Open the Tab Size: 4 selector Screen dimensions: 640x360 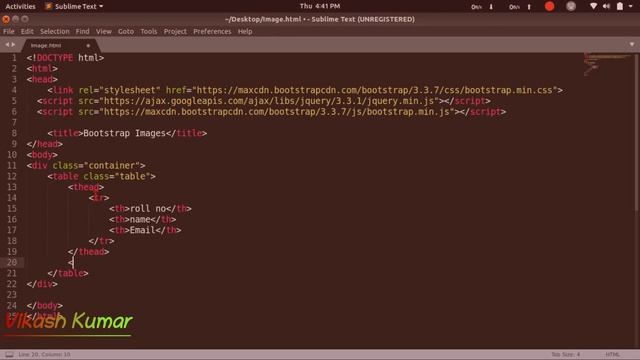tap(565, 354)
